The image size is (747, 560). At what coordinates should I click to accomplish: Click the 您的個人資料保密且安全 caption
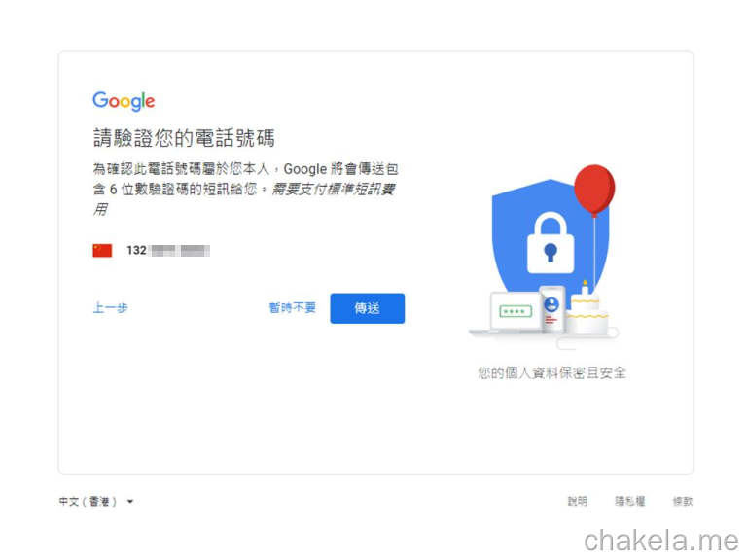pos(551,372)
